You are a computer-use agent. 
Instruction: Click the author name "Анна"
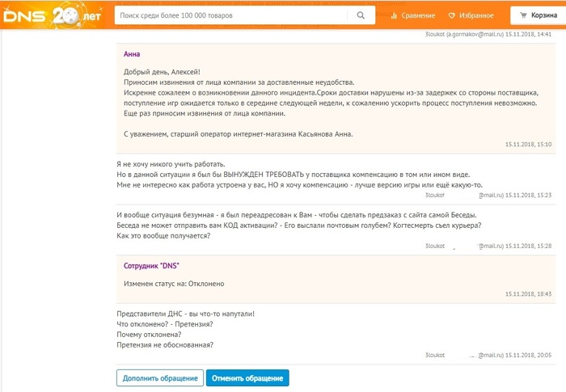click(x=132, y=54)
